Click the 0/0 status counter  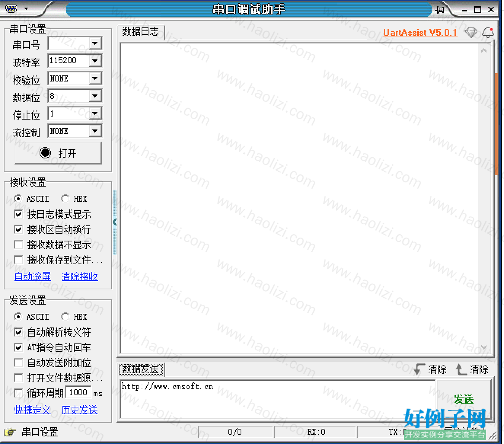tap(235, 432)
